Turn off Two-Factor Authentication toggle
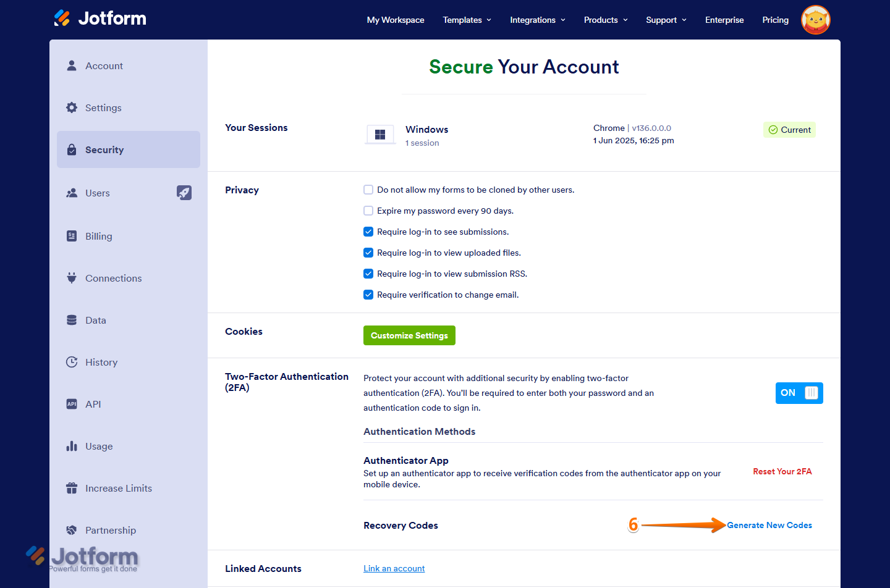Image resolution: width=890 pixels, height=588 pixels. pos(799,393)
